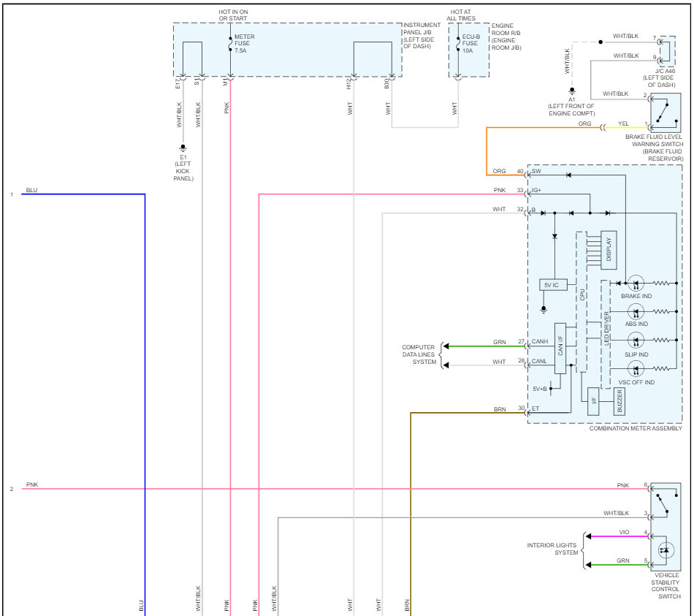Click the E17 connector terminal label
The height and width of the screenshot is (616, 694).
[x=178, y=83]
